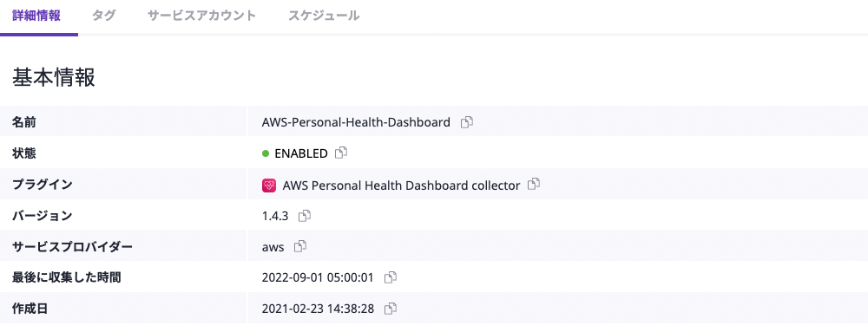Click the pink Health Dashboard plugin icon
The height and width of the screenshot is (332, 868).
[269, 186]
